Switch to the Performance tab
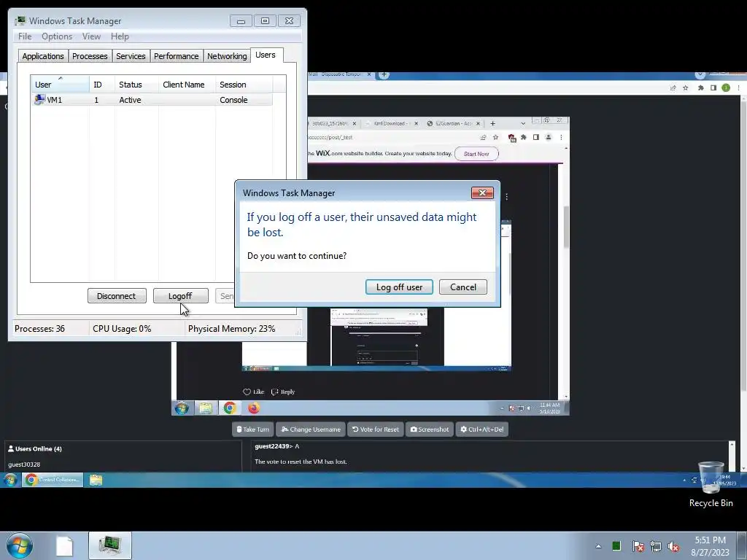The width and height of the screenshot is (747, 560). (177, 56)
